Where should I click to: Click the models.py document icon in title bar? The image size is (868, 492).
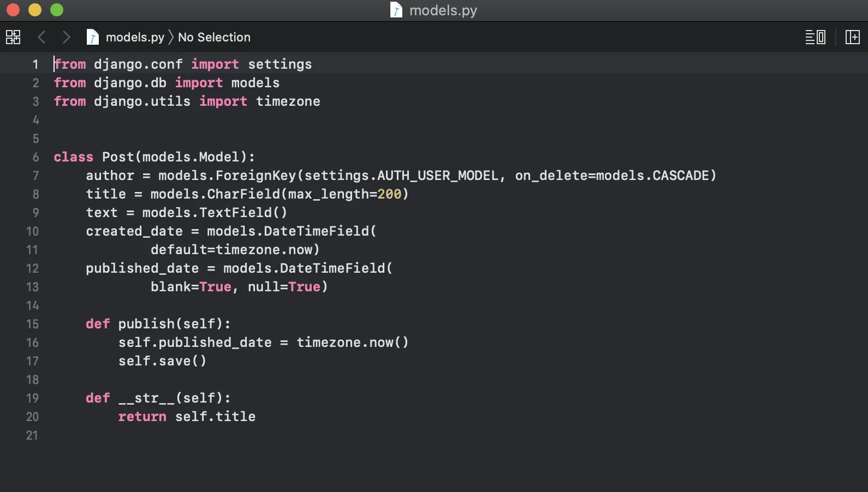(x=396, y=10)
